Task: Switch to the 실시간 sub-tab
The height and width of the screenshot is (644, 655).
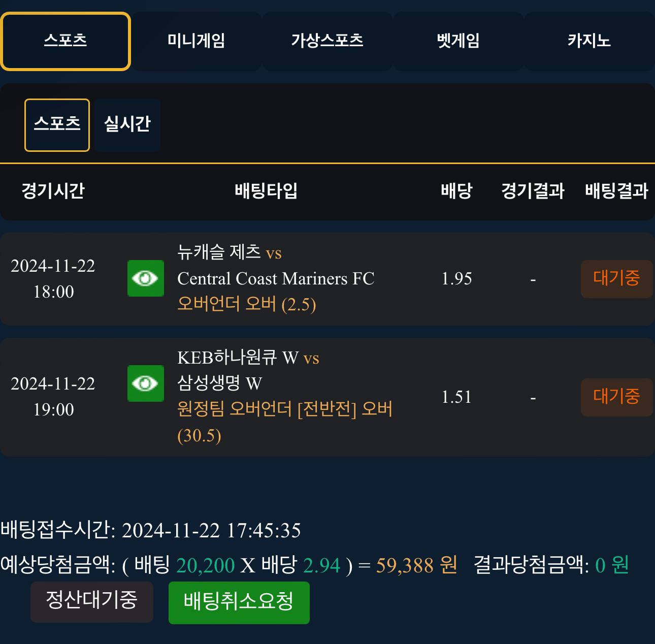Action: click(x=127, y=125)
